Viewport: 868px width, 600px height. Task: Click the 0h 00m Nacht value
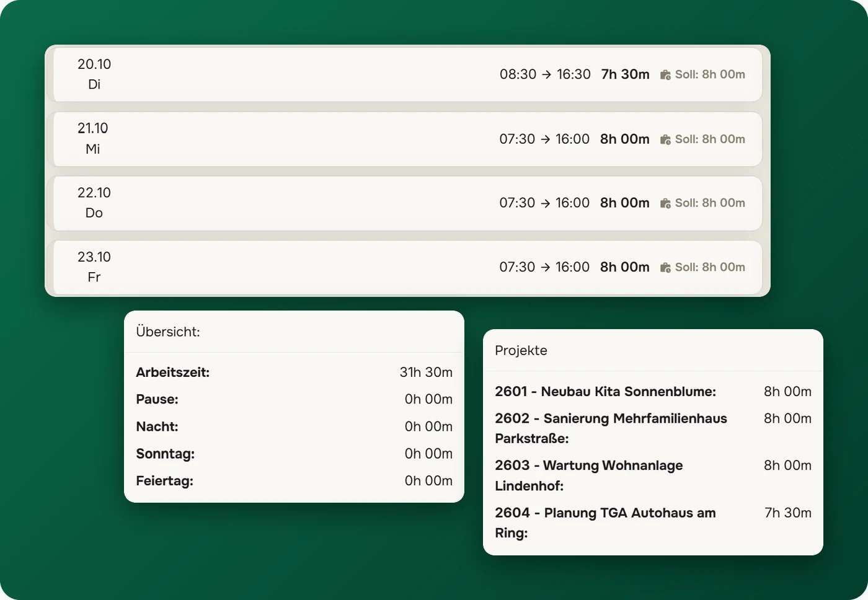tap(428, 426)
